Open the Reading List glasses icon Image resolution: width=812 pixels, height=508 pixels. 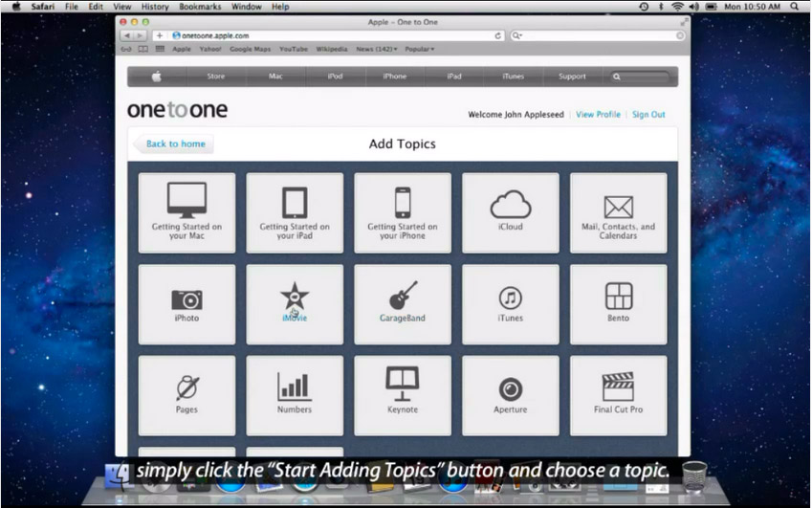pos(126,49)
